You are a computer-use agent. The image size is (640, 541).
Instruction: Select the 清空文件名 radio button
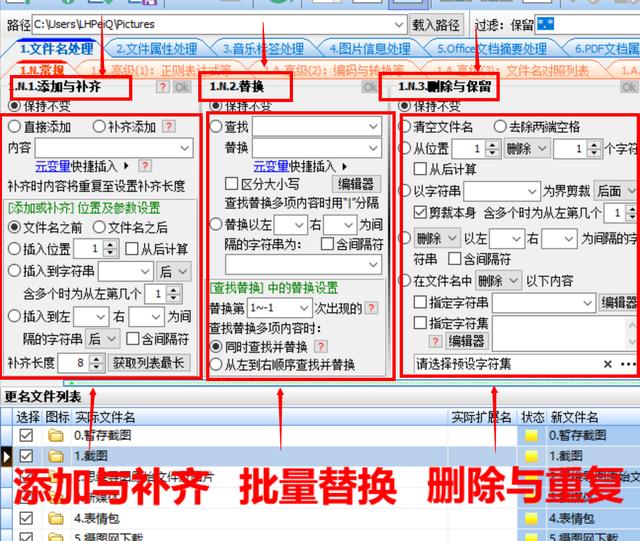point(404,126)
